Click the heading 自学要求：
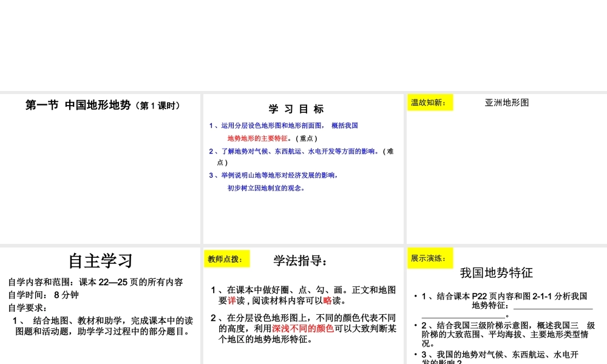 [x=27, y=308]
